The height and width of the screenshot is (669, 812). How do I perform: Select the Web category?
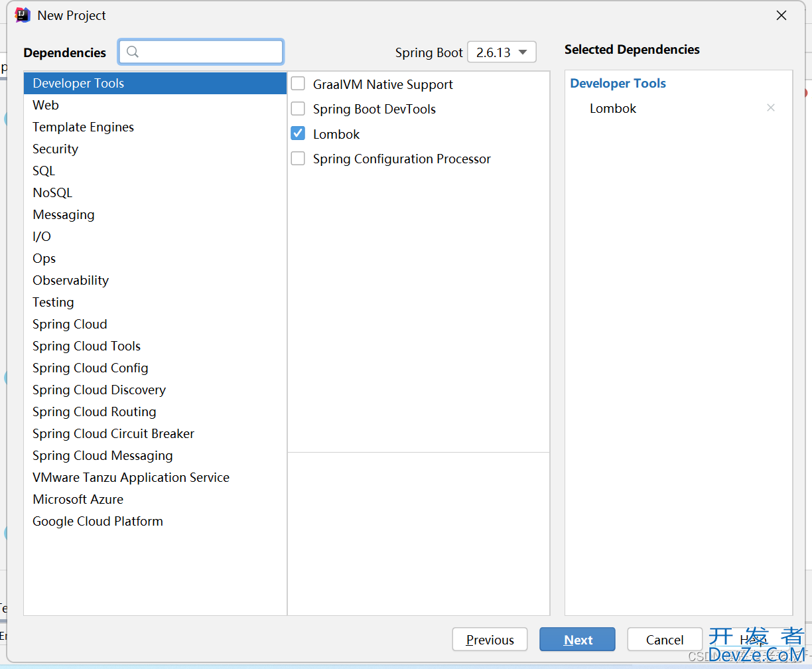click(x=155, y=105)
